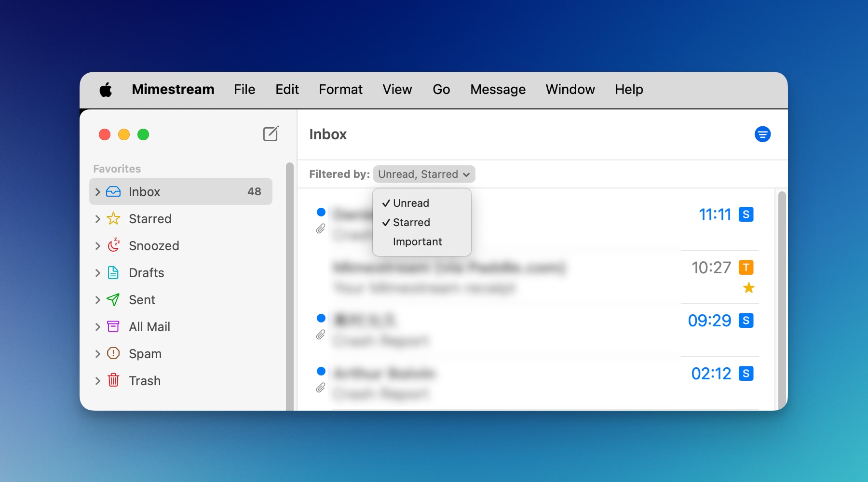This screenshot has height=482, width=868.
Task: Select the Starred mailbox label
Action: coord(150,219)
